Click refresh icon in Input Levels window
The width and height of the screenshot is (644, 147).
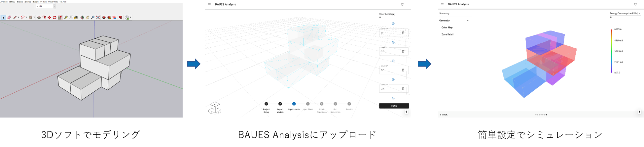click(402, 4)
